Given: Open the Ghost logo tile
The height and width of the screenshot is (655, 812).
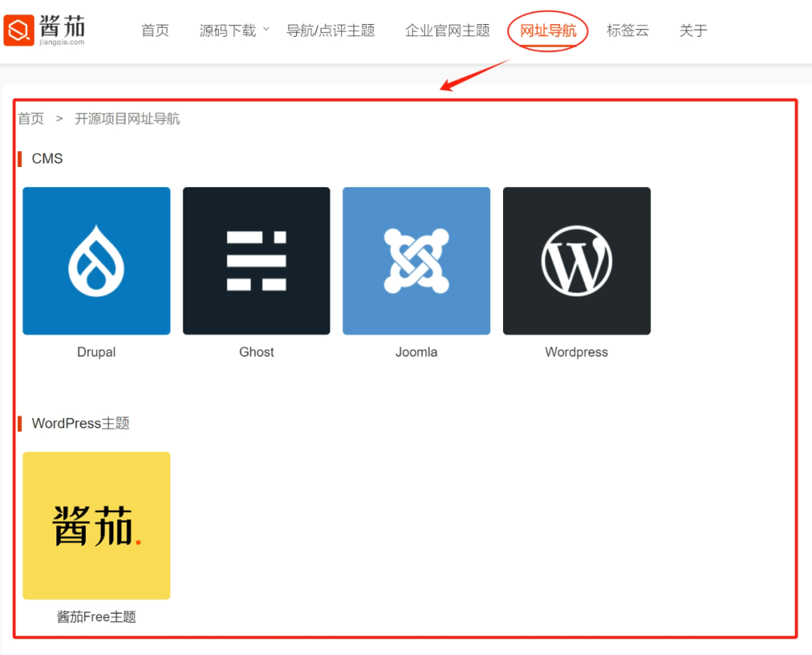Looking at the screenshot, I should (x=256, y=261).
